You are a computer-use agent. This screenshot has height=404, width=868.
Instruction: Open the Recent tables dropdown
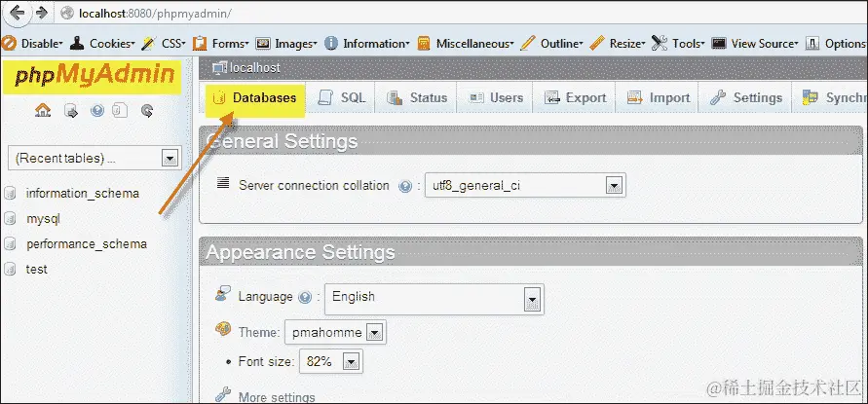(94, 159)
